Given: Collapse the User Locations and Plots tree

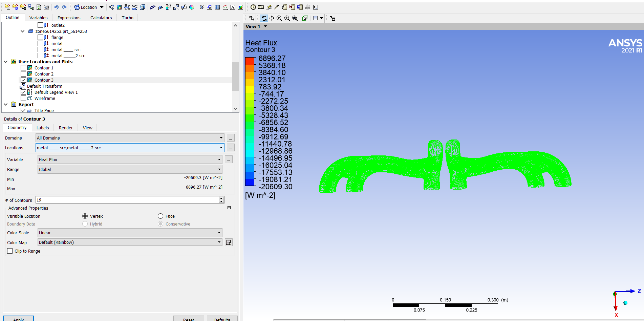Looking at the screenshot, I should (x=6, y=62).
